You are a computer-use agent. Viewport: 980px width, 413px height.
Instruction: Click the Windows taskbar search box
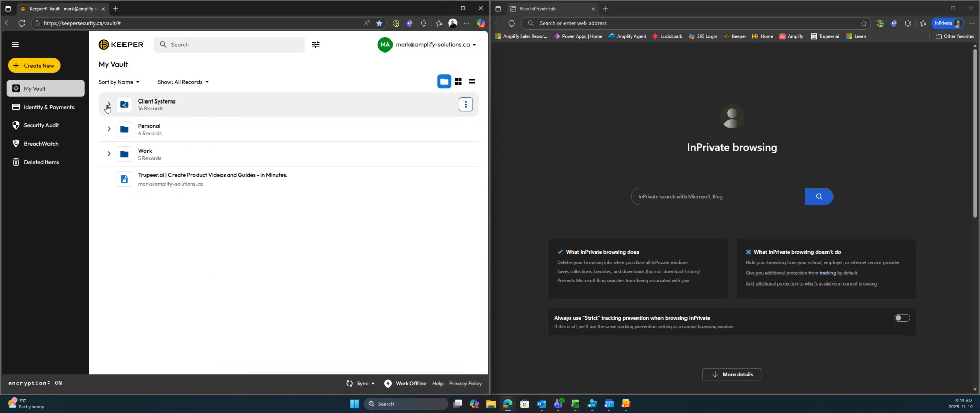[x=406, y=404]
